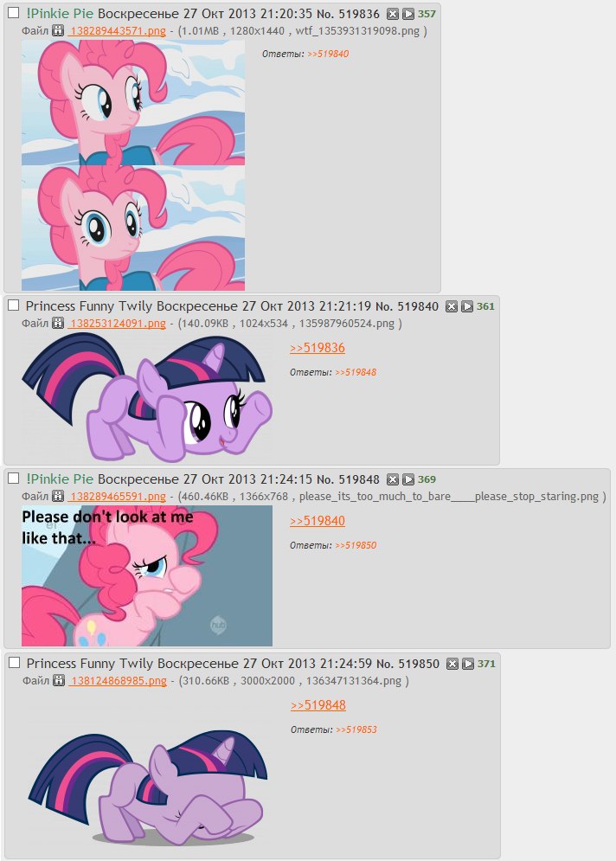616x861 pixels.
Task: Follow the >>519836 quote link
Action: coord(318,348)
